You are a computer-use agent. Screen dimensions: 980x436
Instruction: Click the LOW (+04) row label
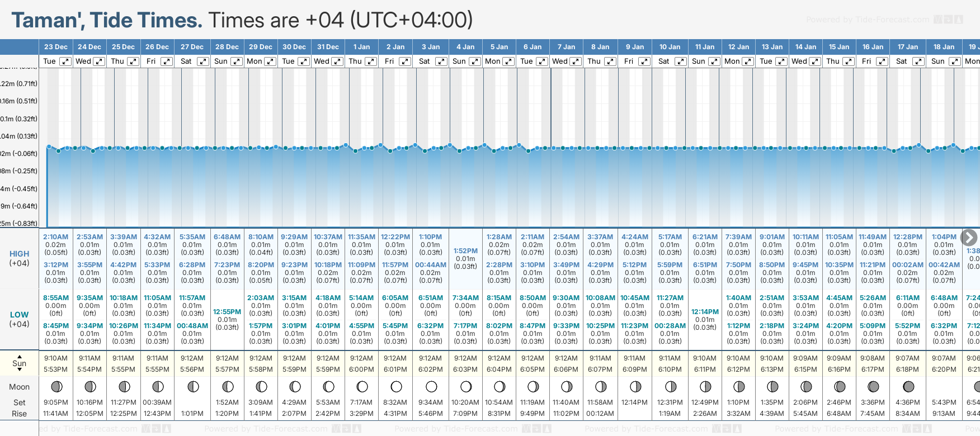(20, 319)
